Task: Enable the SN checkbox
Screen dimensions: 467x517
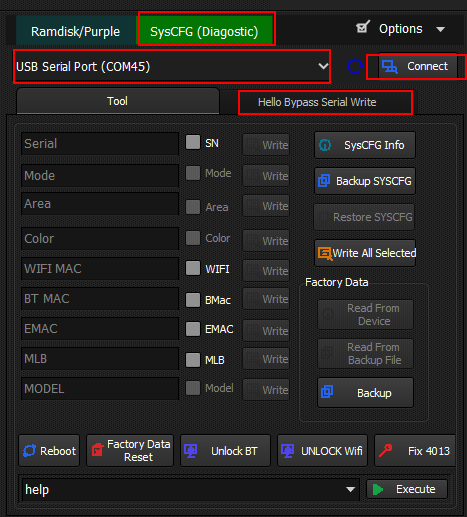Action: coord(193,142)
